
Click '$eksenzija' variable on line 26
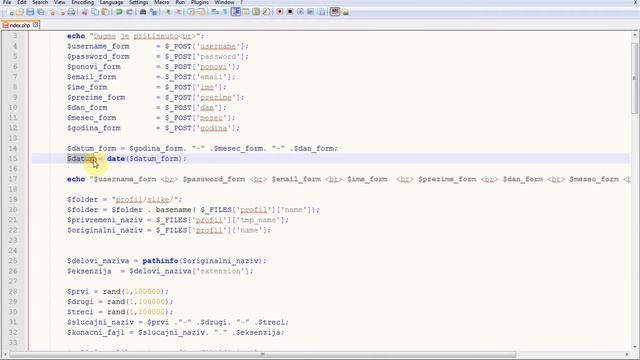pos(89,271)
